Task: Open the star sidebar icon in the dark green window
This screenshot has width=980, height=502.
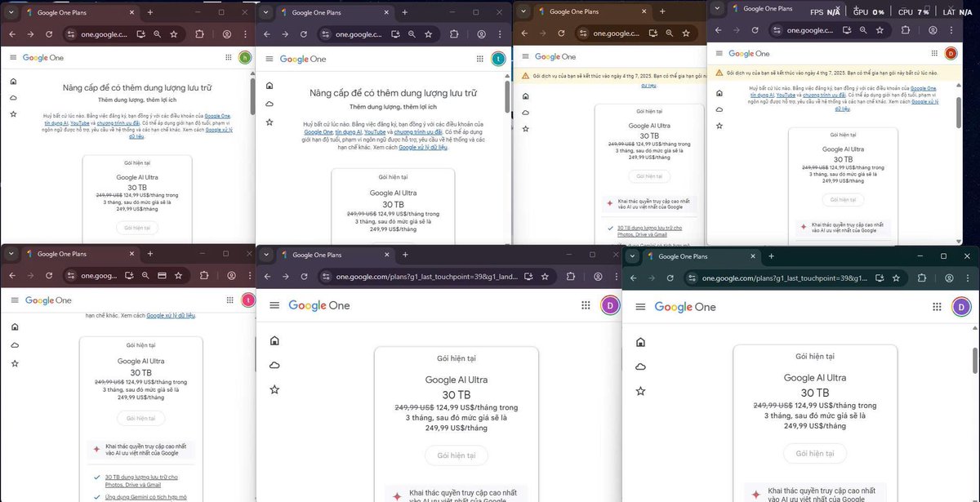Action: [x=640, y=391]
